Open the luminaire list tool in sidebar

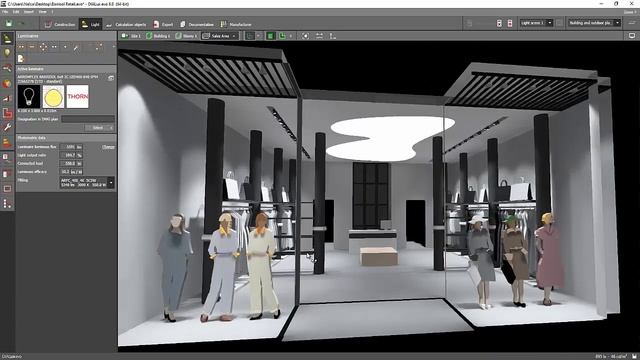(7, 158)
